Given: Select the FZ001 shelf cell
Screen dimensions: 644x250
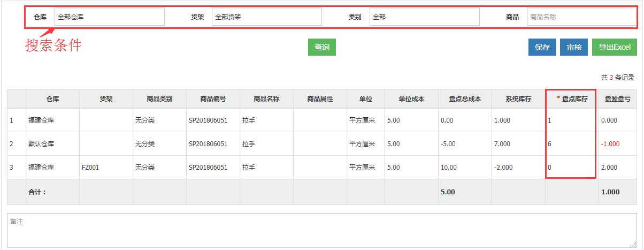Looking at the screenshot, I should 90,168.
